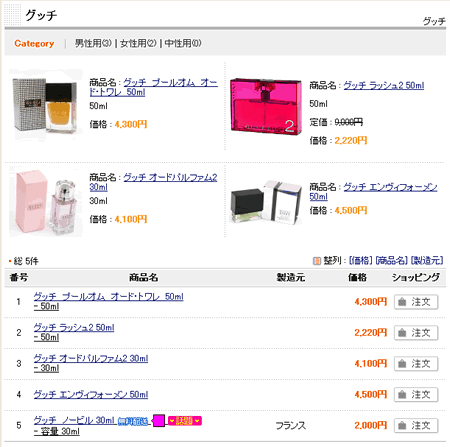
Task: Click 注文 for グッチ オードパルファム2 row
Action: [416, 364]
